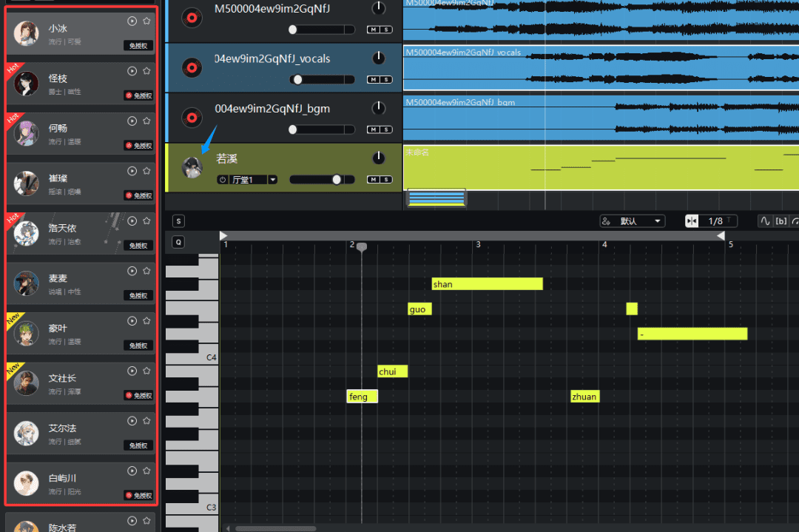Select the M500004ew9im2GqNfJ_vocals audio clip

tap(601, 68)
